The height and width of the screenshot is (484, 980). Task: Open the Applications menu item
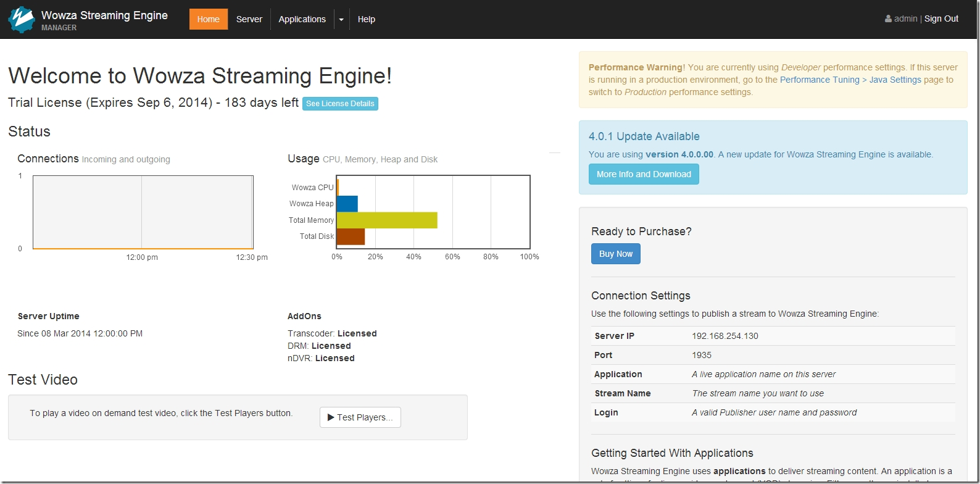pos(302,19)
